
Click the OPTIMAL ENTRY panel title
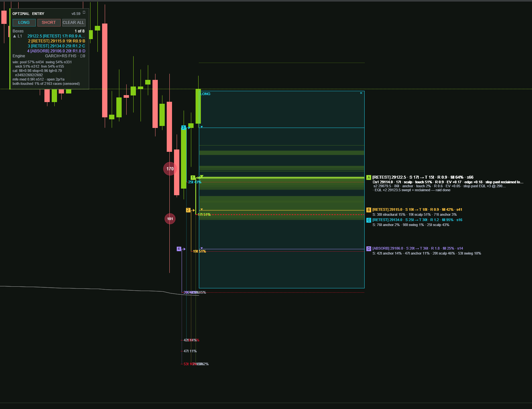[28, 14]
